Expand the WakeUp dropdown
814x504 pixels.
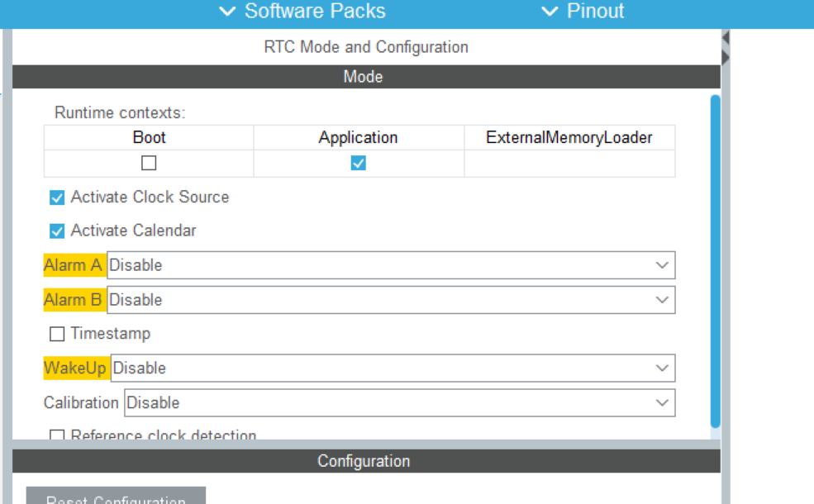(x=393, y=368)
